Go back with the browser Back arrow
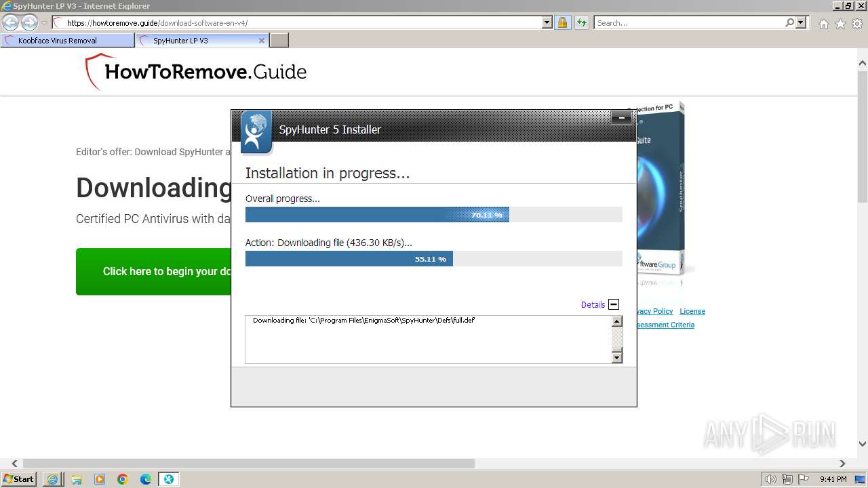Viewport: 868px width, 488px height. pyautogui.click(x=11, y=23)
